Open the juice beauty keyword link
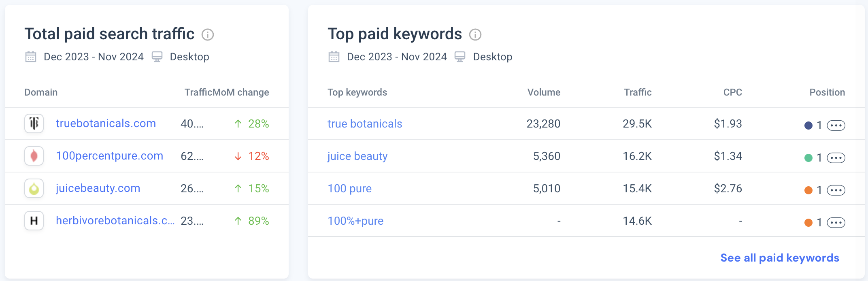This screenshot has width=868, height=281. coord(357,156)
